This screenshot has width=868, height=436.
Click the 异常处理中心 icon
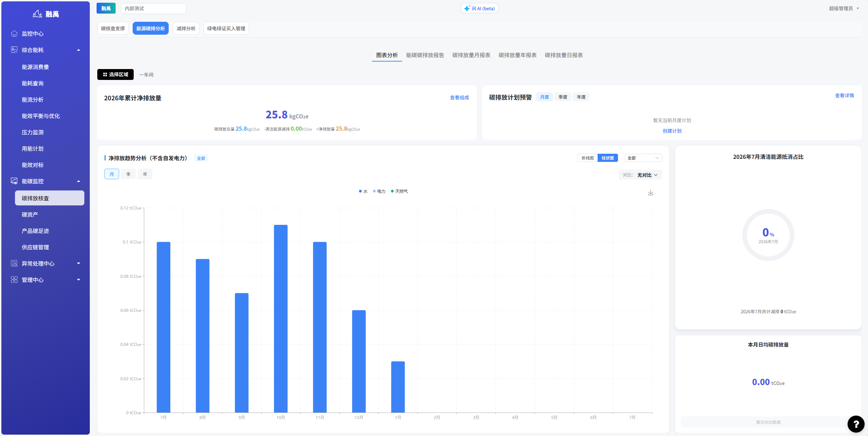14,263
